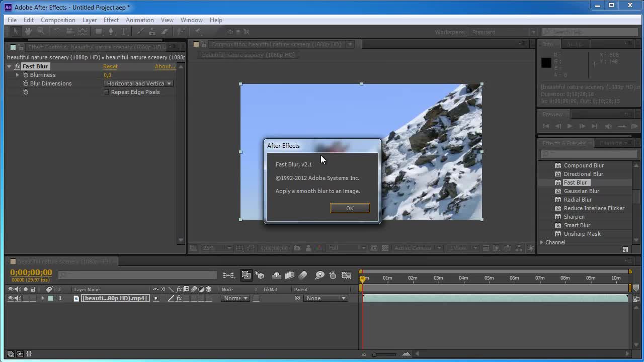Select the Zoom magnifier tool
Image resolution: width=644 pixels, height=362 pixels.
point(41,31)
